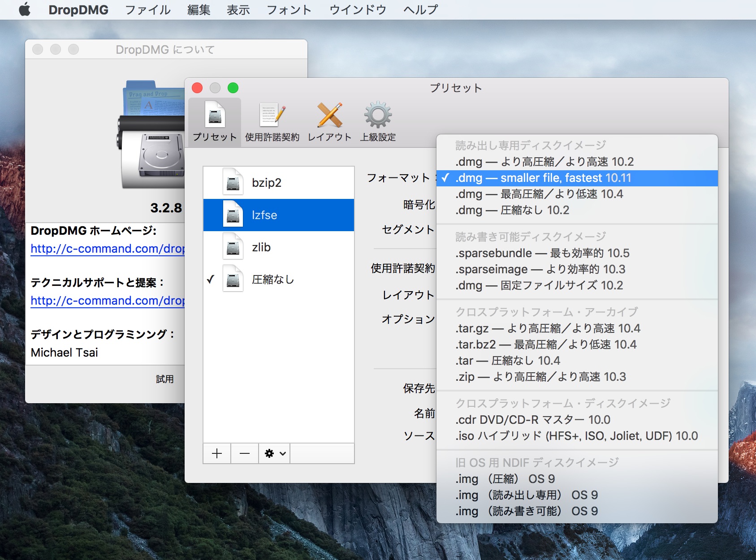Choose .iso ハイブリッド 10.0 format
This screenshot has height=560, width=756.
pos(577,436)
